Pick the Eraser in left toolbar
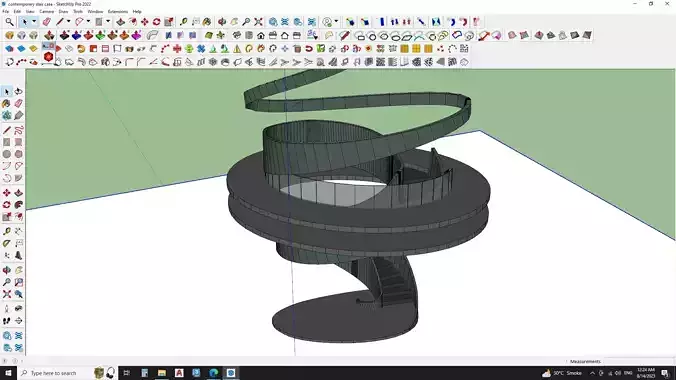Image resolution: width=676 pixels, height=380 pixels. (x=19, y=104)
